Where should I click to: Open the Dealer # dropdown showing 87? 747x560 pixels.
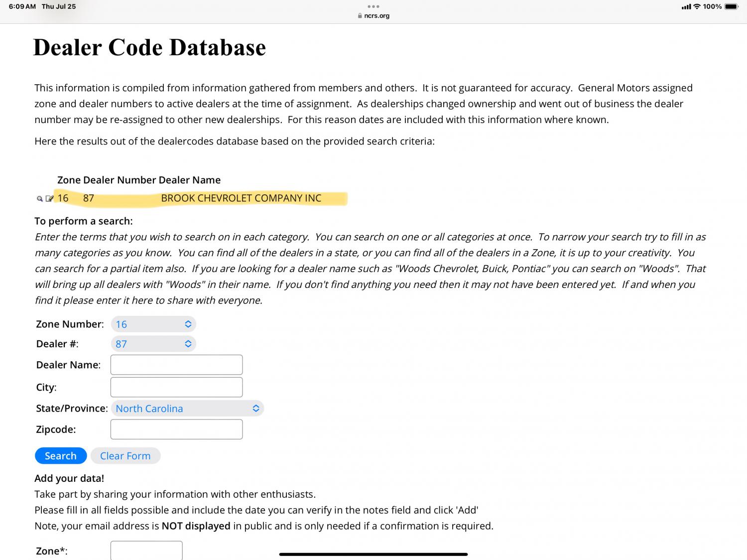pyautogui.click(x=153, y=344)
